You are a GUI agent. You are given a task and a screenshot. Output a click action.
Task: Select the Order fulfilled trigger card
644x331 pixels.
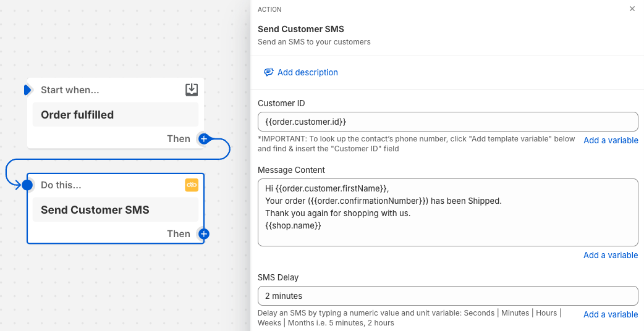116,114
